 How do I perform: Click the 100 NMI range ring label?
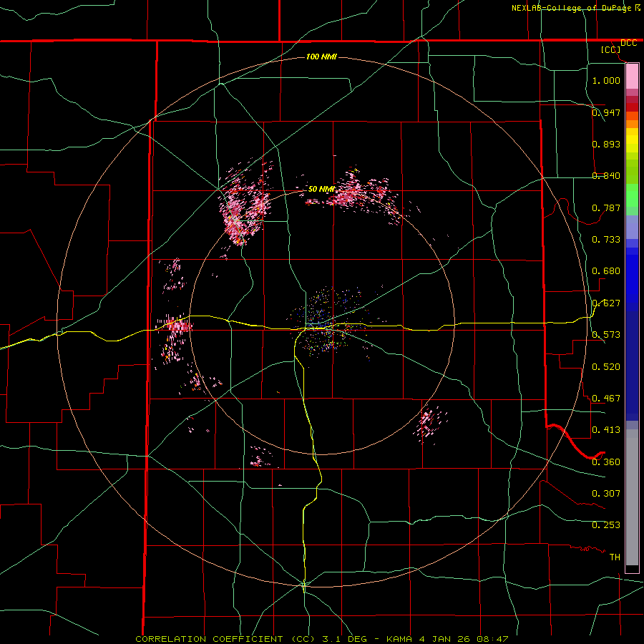[x=321, y=57]
